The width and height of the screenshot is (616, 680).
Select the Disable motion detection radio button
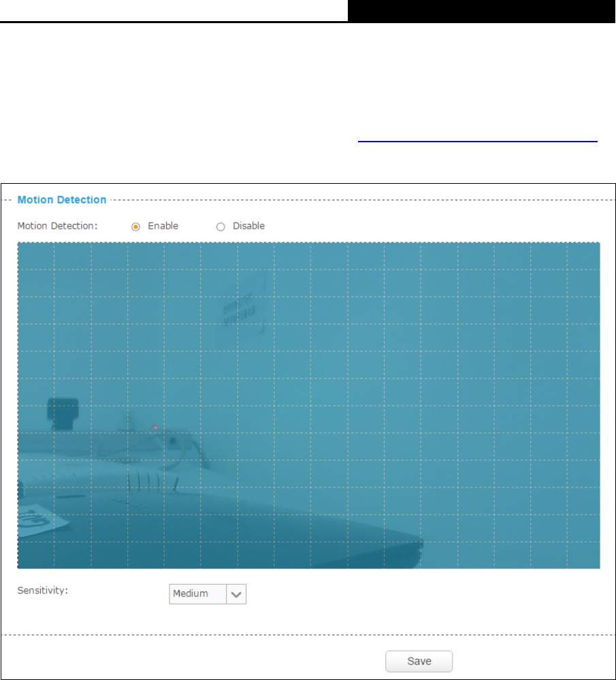click(221, 227)
